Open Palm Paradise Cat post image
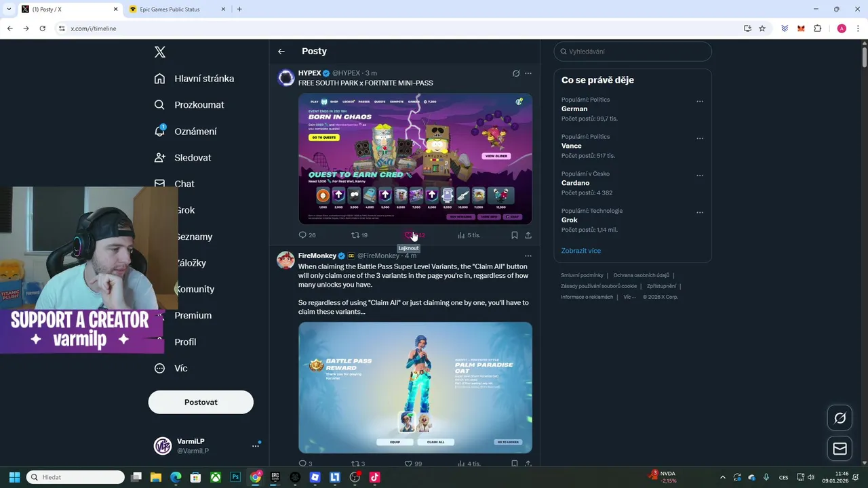The height and width of the screenshot is (488, 868). click(415, 388)
